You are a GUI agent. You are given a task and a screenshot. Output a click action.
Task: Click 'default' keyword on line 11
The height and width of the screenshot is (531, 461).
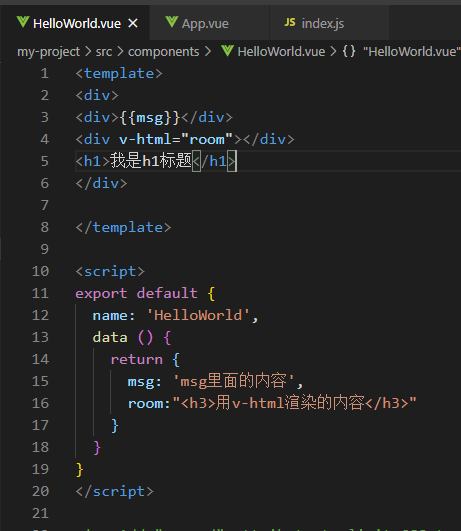[167, 293]
